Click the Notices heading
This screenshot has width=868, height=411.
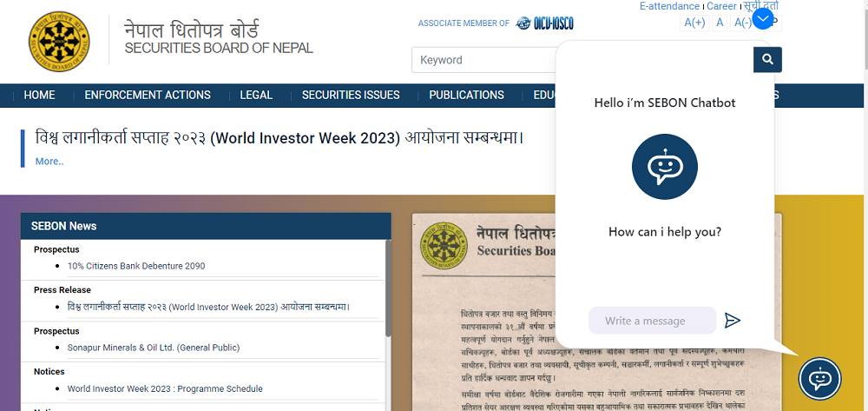pos(49,372)
